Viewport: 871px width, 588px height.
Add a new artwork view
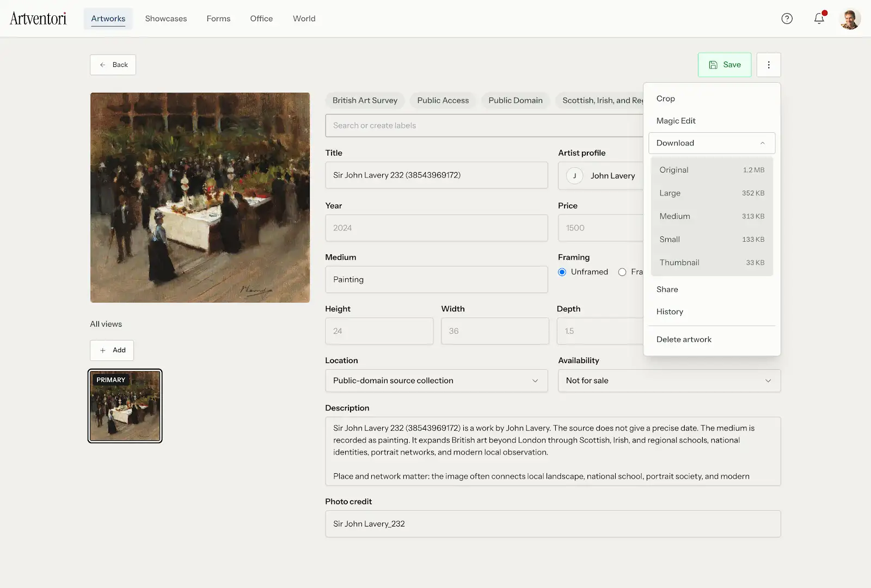[x=112, y=350]
